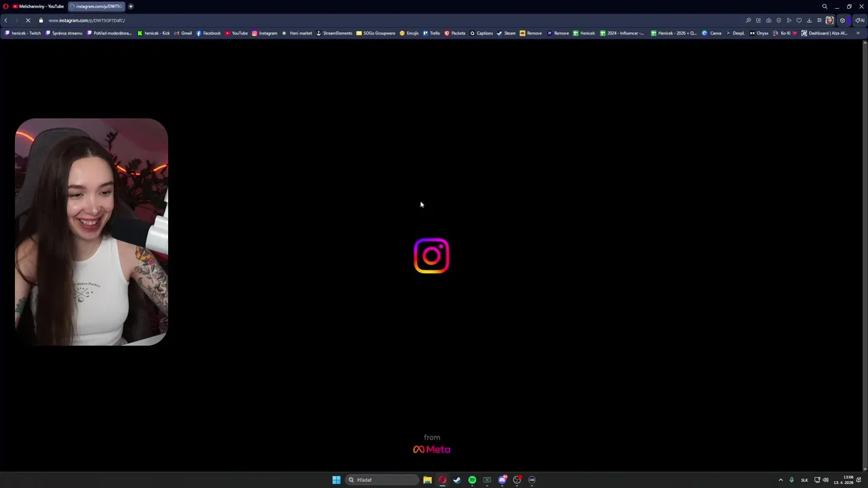Screen dimensions: 868x488
Task: Open the Captions bookmark
Action: [x=481, y=33]
